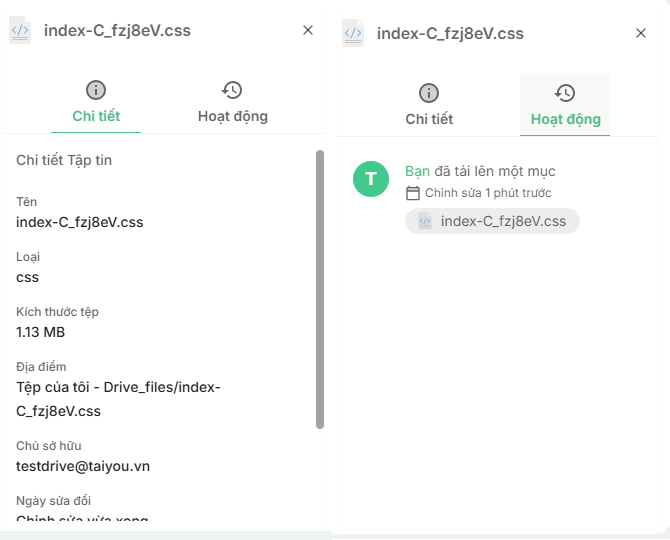Click the history clock icon in right panel

click(x=565, y=93)
